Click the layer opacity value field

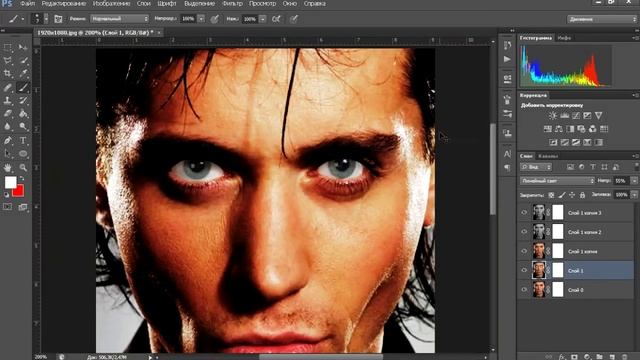[x=621, y=180]
